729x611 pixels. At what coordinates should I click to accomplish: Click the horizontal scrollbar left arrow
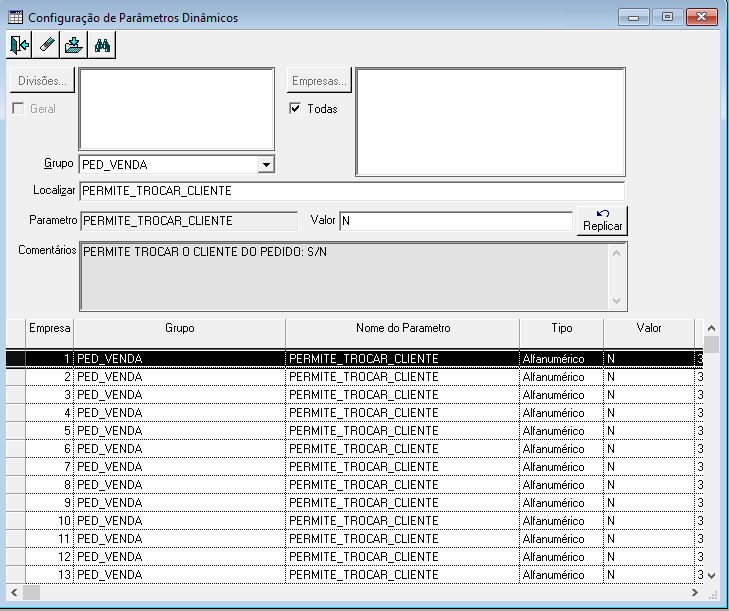(14, 592)
